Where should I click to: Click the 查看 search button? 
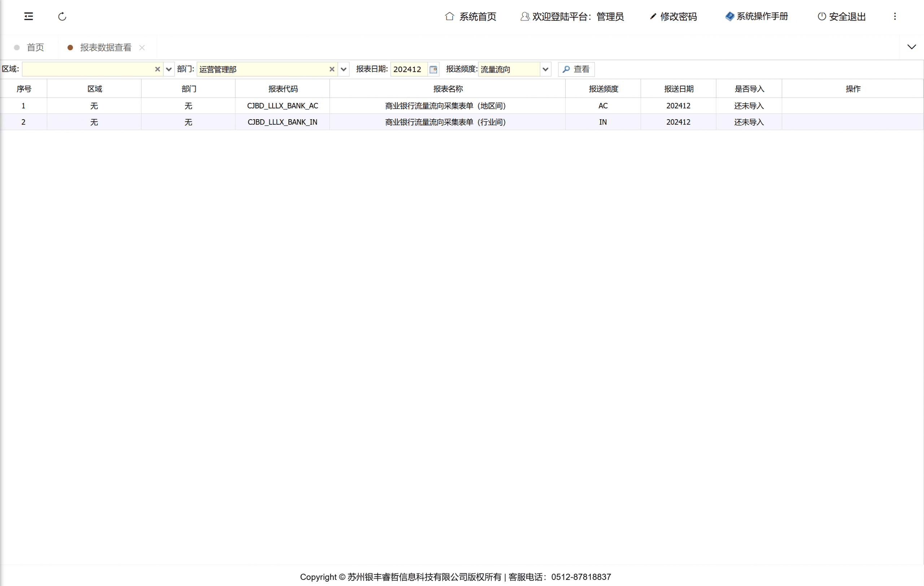pyautogui.click(x=576, y=69)
